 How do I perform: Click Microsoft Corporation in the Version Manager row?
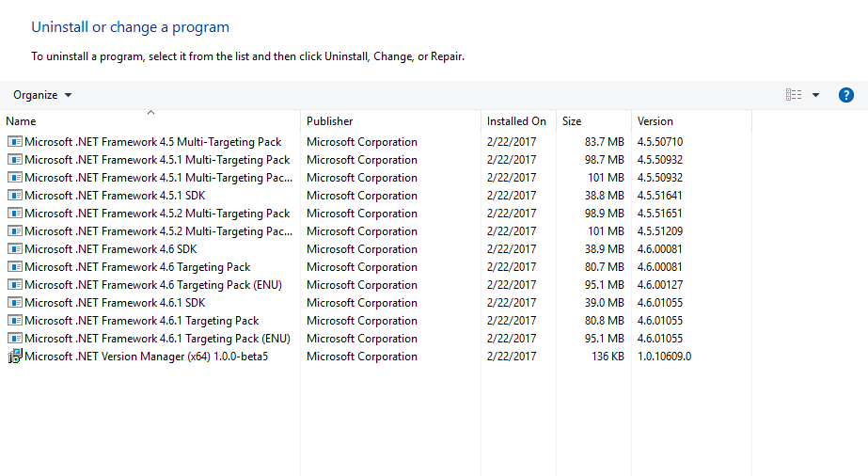pos(362,356)
